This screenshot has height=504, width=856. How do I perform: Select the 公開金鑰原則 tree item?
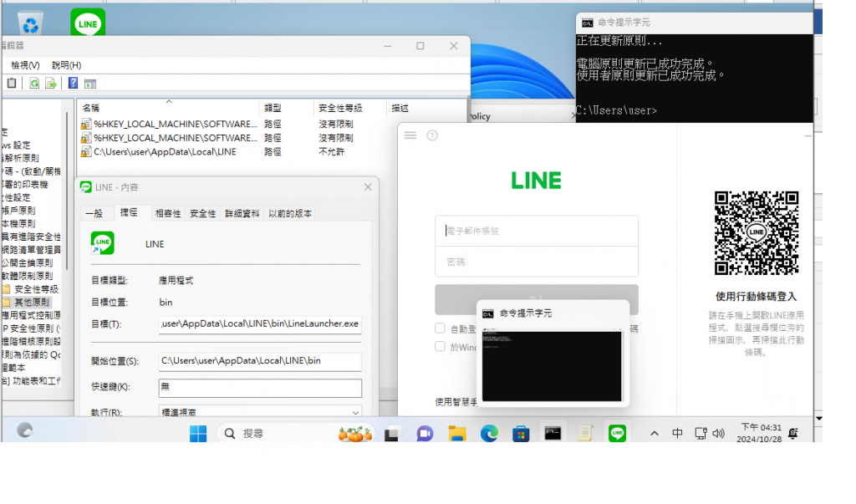(x=27, y=262)
